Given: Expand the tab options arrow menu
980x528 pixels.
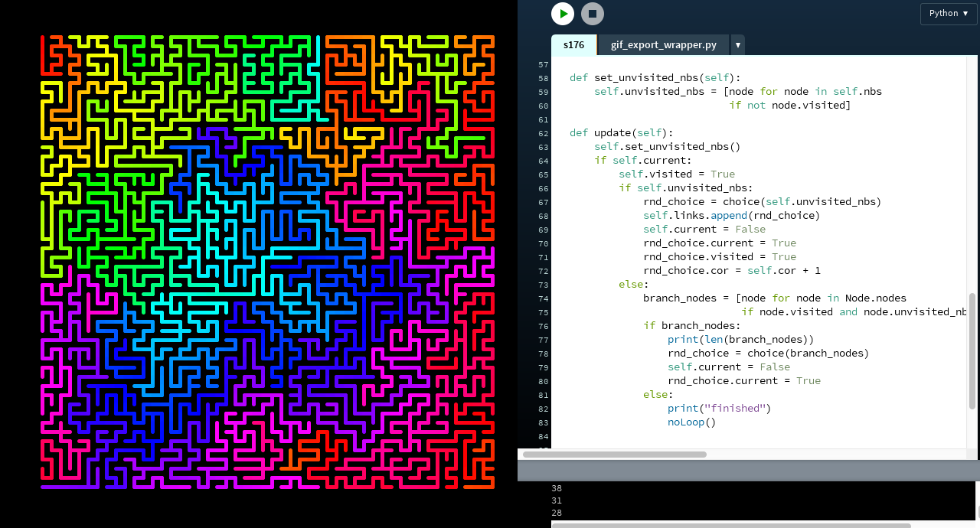Looking at the screenshot, I should [738, 45].
